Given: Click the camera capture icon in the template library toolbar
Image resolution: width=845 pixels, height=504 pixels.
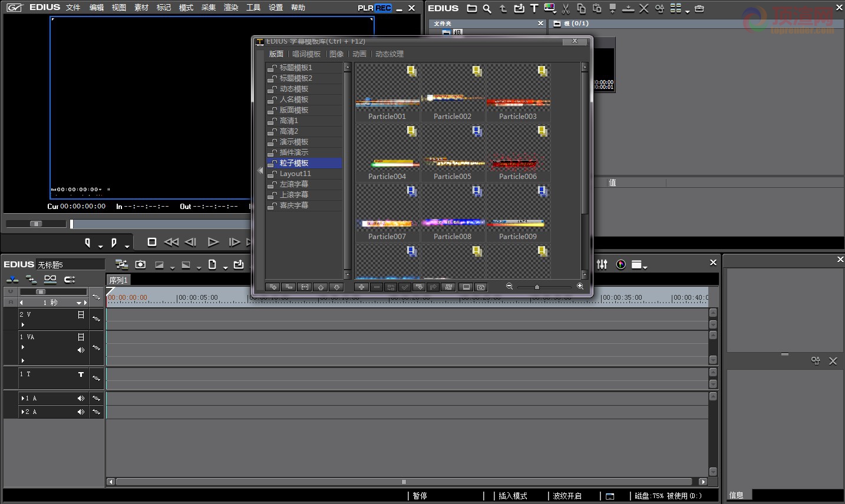Looking at the screenshot, I should (x=481, y=287).
